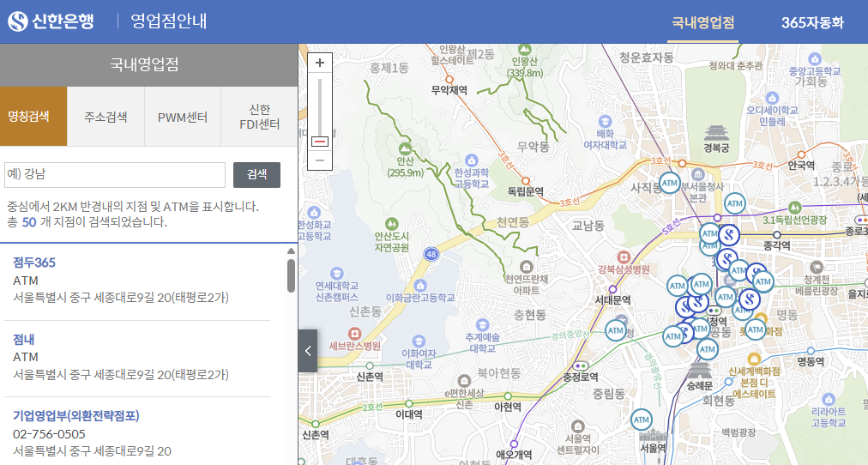Click the 배화여자대학교 school icon

tap(605, 121)
